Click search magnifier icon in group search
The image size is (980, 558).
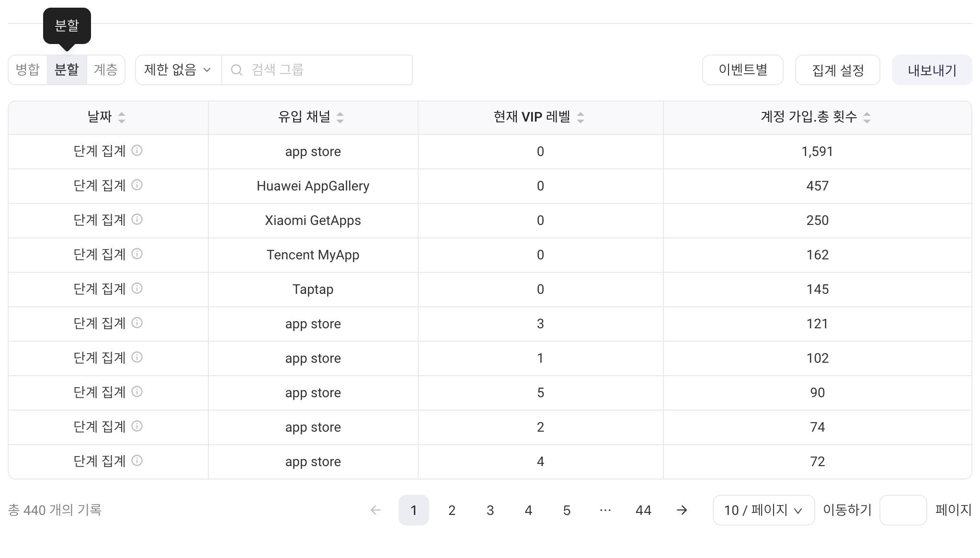(237, 70)
